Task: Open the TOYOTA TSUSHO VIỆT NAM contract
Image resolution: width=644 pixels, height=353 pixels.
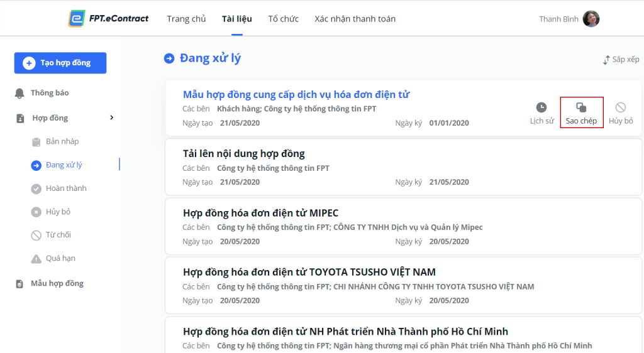Action: (x=309, y=272)
